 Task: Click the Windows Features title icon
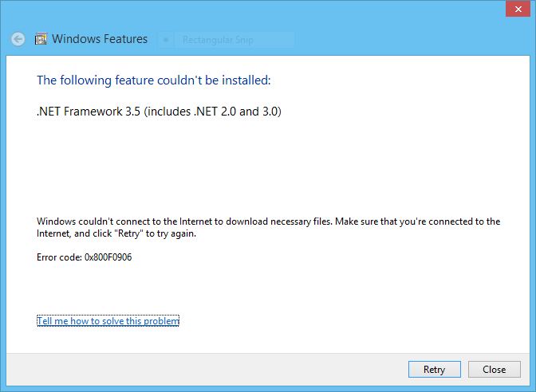(x=41, y=39)
